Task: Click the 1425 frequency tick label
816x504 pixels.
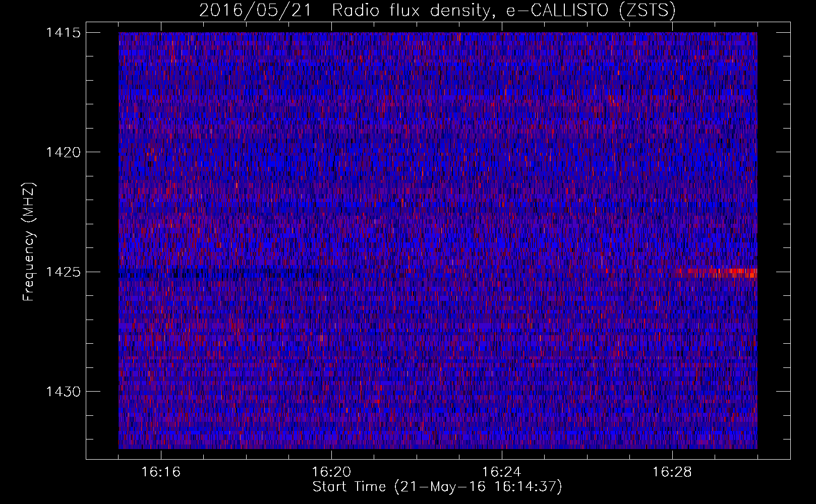Action: pos(63,272)
